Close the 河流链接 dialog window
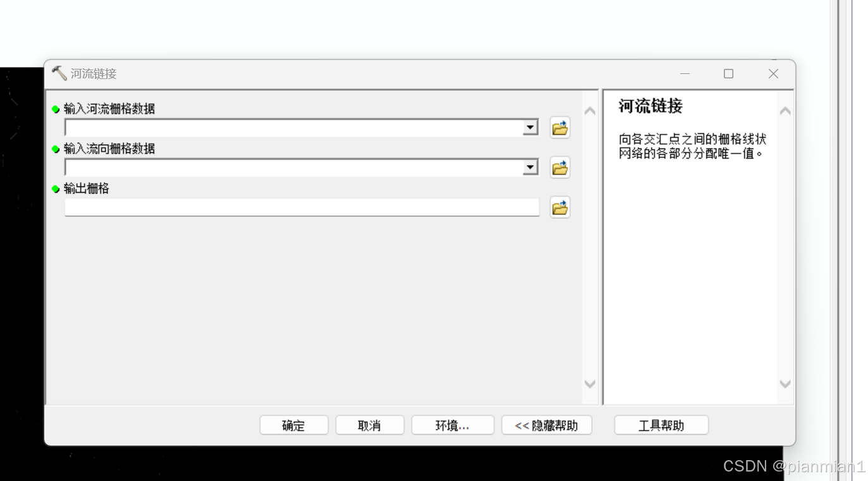 [773, 74]
